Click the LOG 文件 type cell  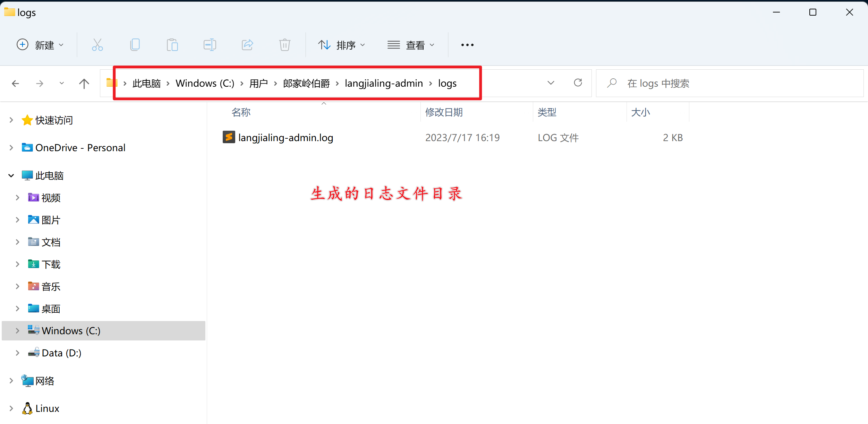[x=558, y=138]
